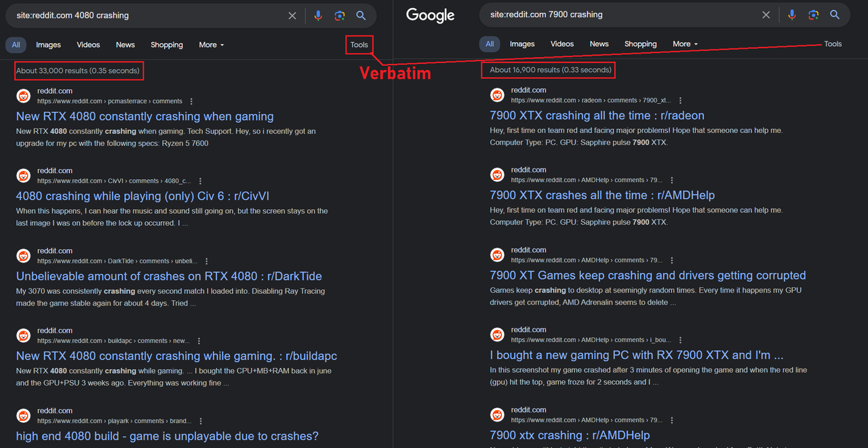Open '7900 XT Games keep crashing' result
Screen dimensions: 868x448
(648, 276)
